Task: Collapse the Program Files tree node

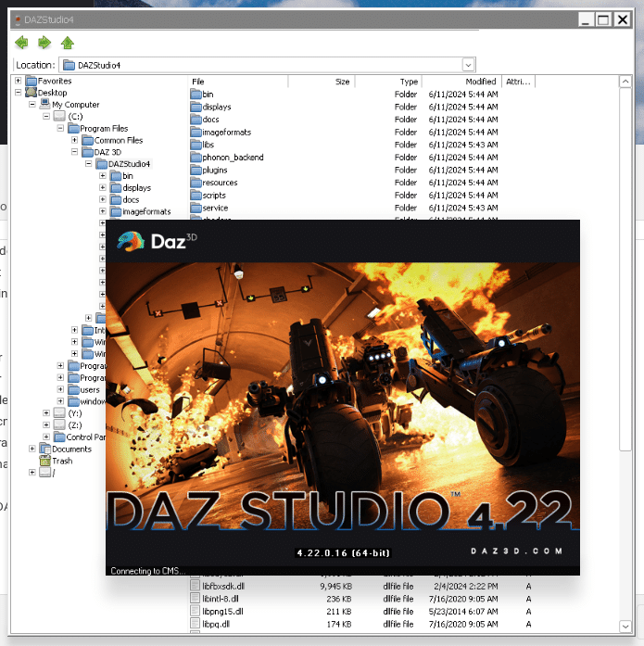Action: point(60,128)
